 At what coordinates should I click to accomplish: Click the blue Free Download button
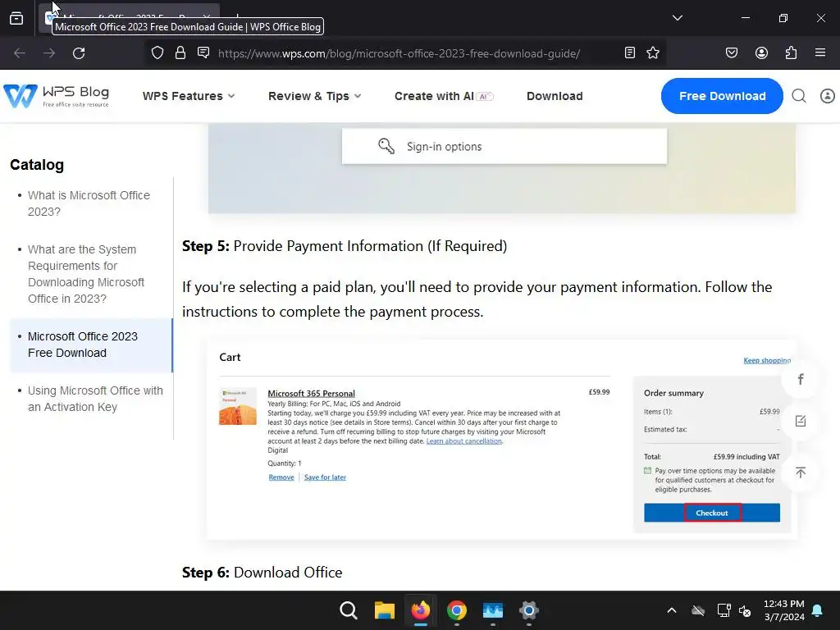click(x=722, y=96)
